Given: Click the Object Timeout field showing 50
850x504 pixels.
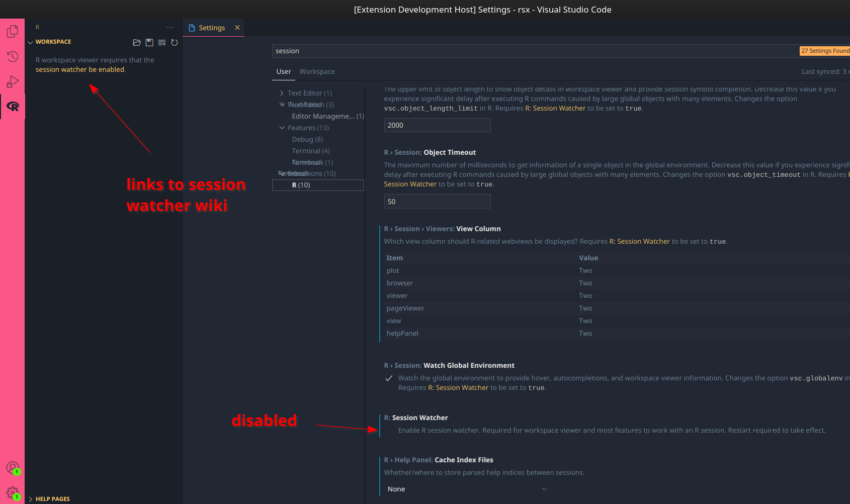Looking at the screenshot, I should (x=437, y=201).
